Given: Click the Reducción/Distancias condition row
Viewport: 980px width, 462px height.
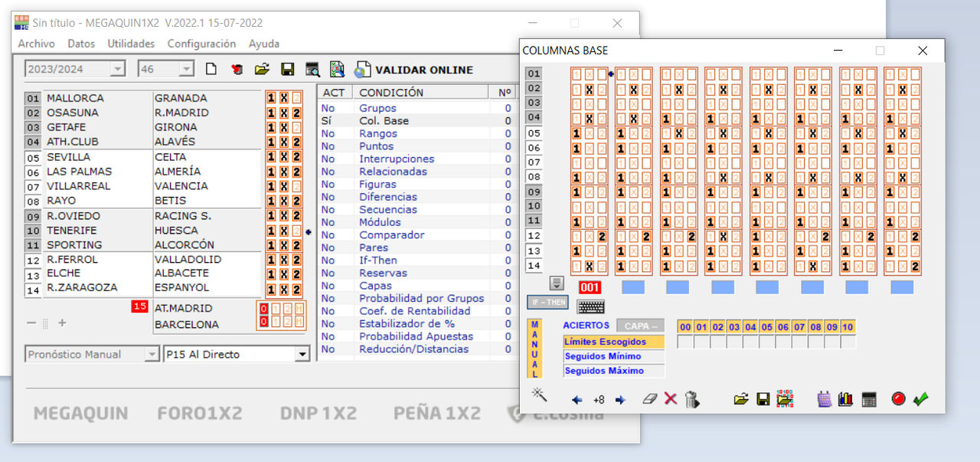Looking at the screenshot, I should coord(416,349).
